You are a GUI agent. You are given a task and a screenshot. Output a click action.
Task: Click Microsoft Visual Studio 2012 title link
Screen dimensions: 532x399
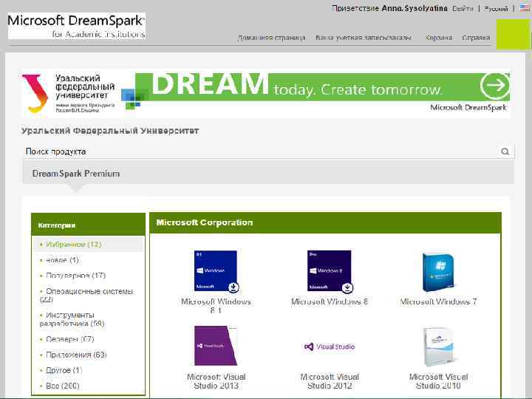click(x=330, y=381)
